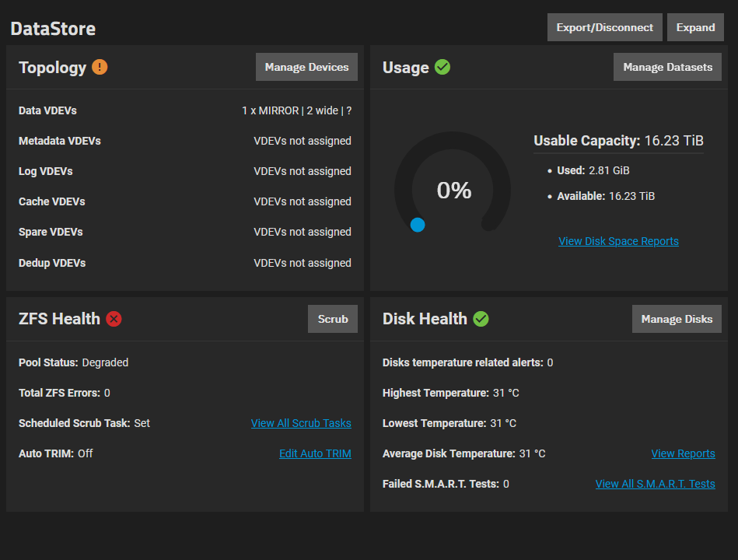This screenshot has height=560, width=738.
Task: Expand the DataStore pool
Action: coord(696,27)
